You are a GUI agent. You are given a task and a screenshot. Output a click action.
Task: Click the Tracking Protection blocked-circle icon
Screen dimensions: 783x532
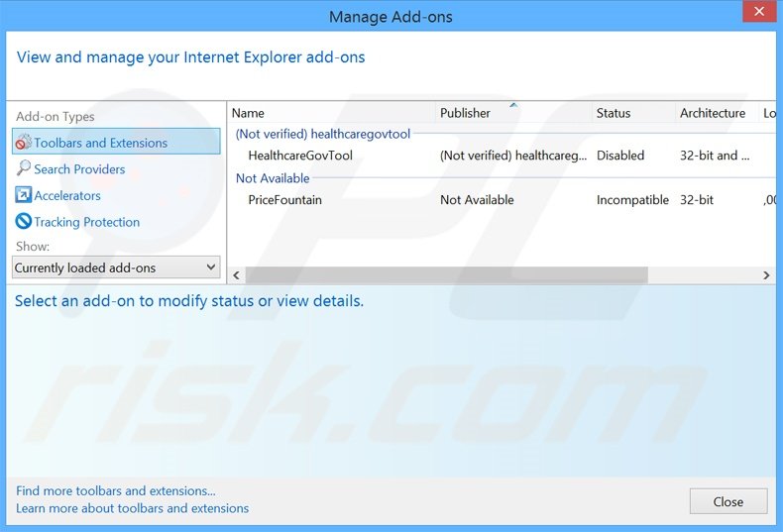pos(23,221)
